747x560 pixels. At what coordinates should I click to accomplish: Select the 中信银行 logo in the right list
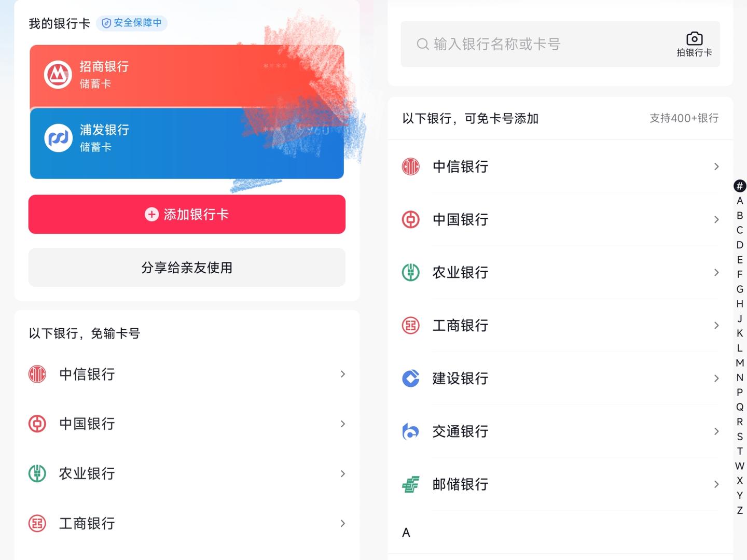click(410, 166)
